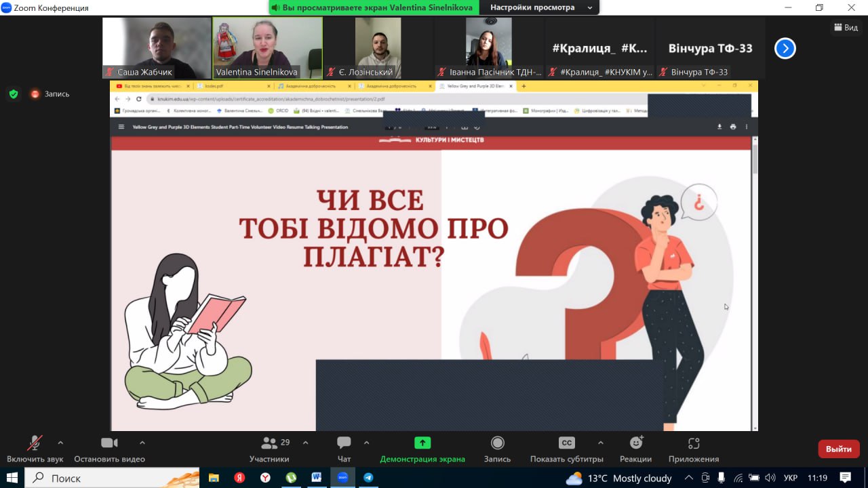Select Valentina Sinelnikova video thumbnail
The height and width of the screenshot is (488, 868).
coord(268,48)
